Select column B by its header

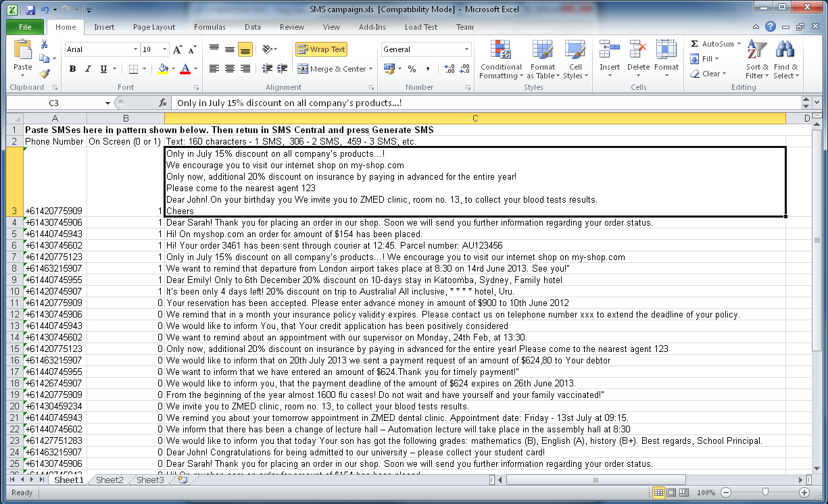click(x=126, y=119)
